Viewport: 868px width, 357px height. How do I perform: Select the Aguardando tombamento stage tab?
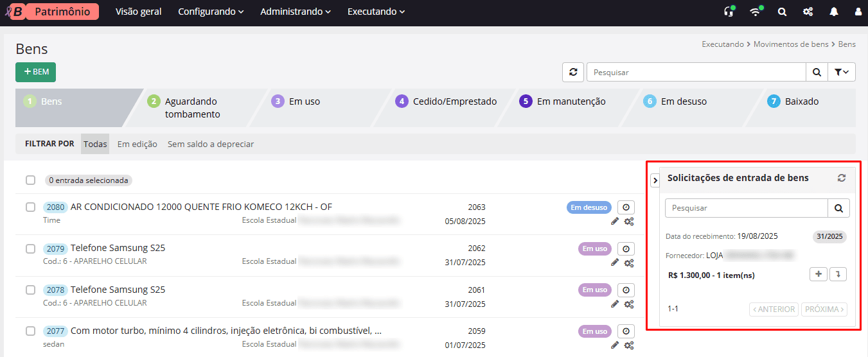point(191,108)
